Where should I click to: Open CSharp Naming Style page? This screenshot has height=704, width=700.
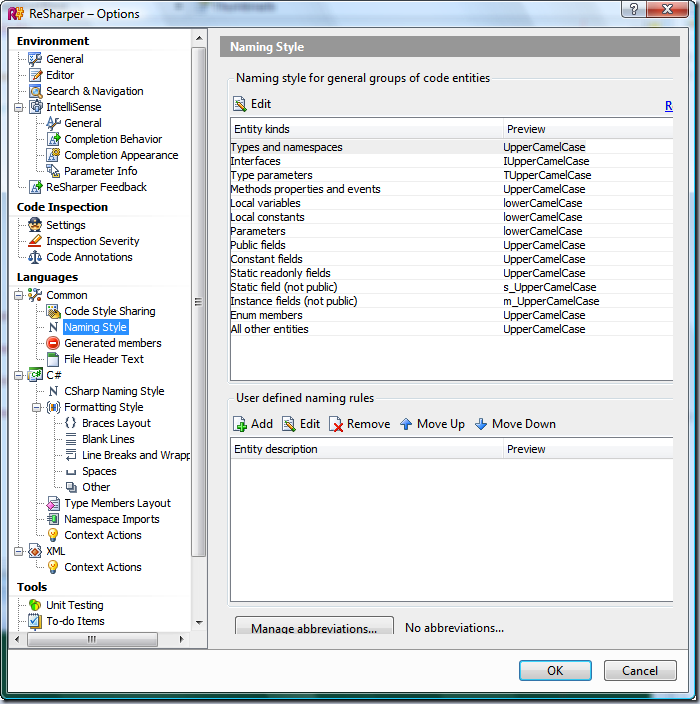[114, 391]
